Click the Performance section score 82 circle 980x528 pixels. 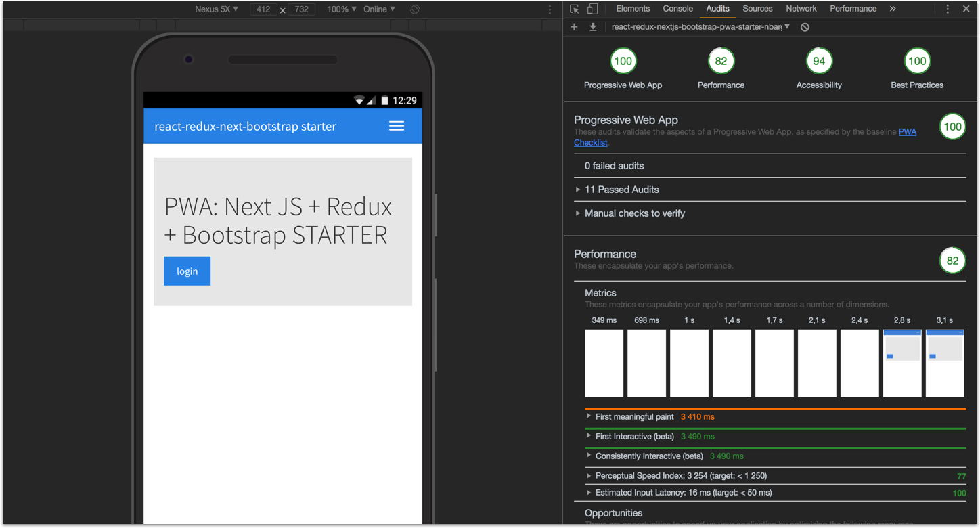click(x=952, y=261)
